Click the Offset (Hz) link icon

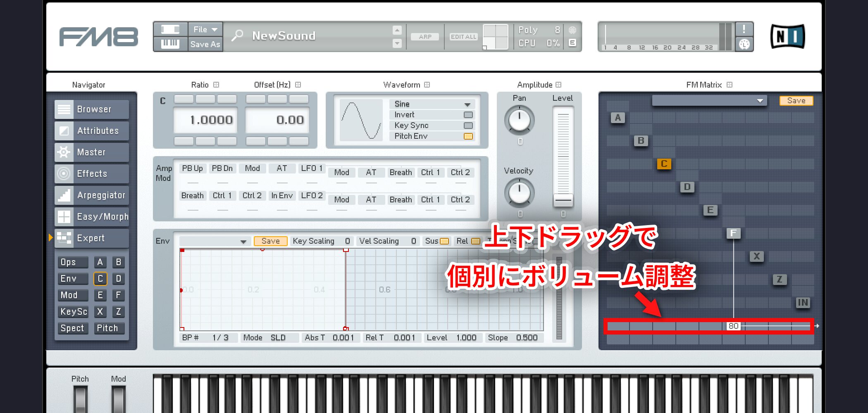298,85
